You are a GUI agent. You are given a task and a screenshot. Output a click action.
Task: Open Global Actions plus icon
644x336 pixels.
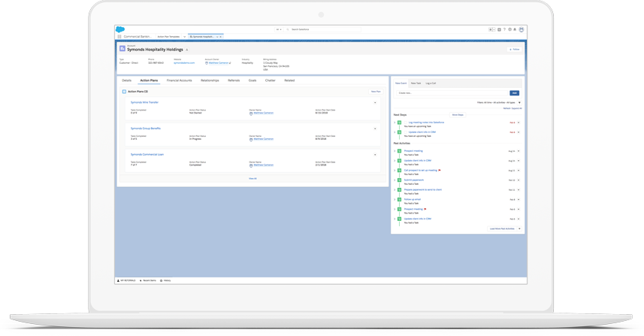click(x=499, y=29)
